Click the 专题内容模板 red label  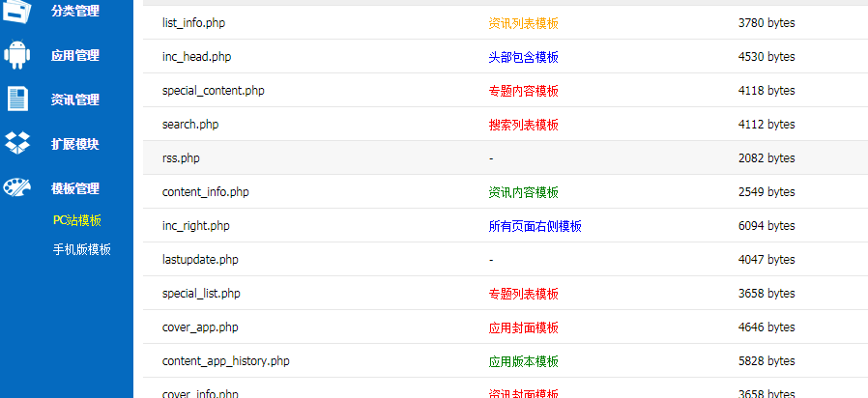523,91
